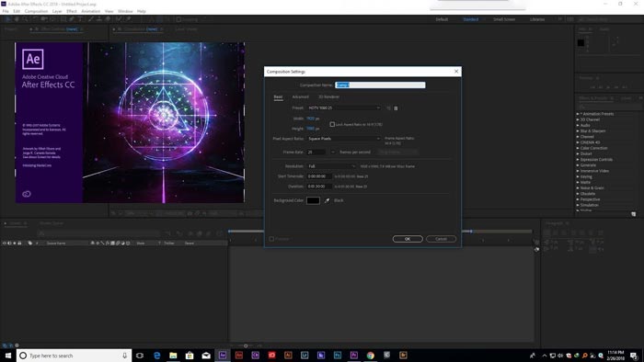Open the frame rate dropdown arrow
This screenshot has height=362, width=644.
pos(332,153)
